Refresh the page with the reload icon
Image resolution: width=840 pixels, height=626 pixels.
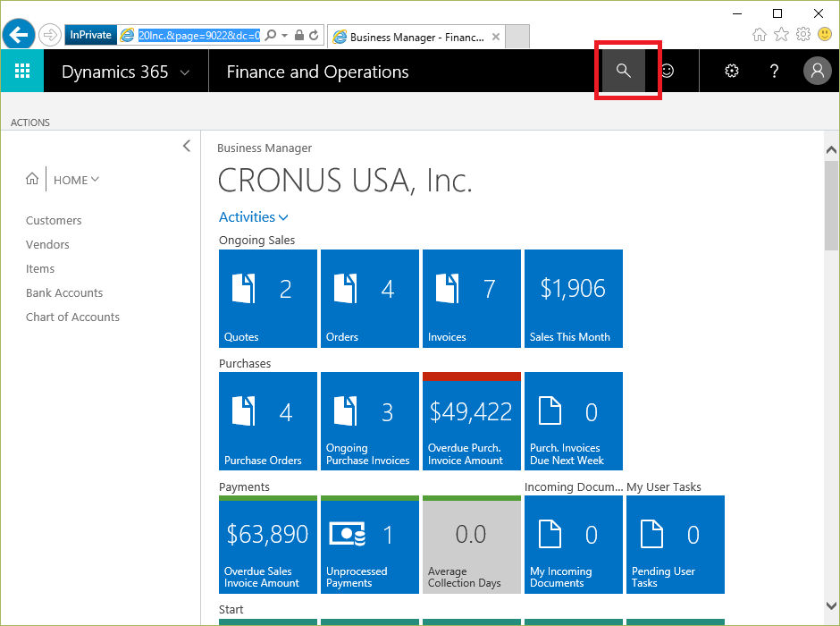click(x=314, y=36)
